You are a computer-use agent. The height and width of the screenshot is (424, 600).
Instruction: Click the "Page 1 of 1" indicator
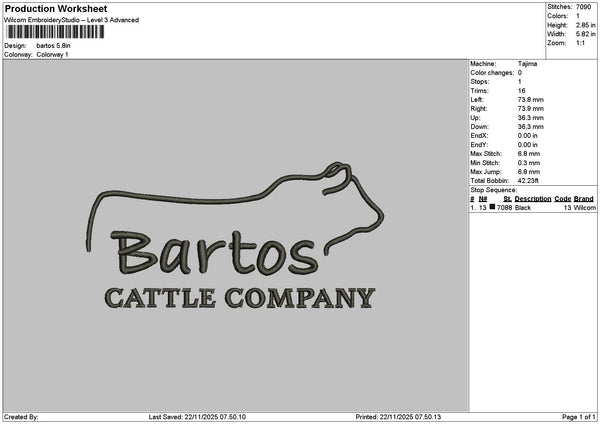point(579,417)
